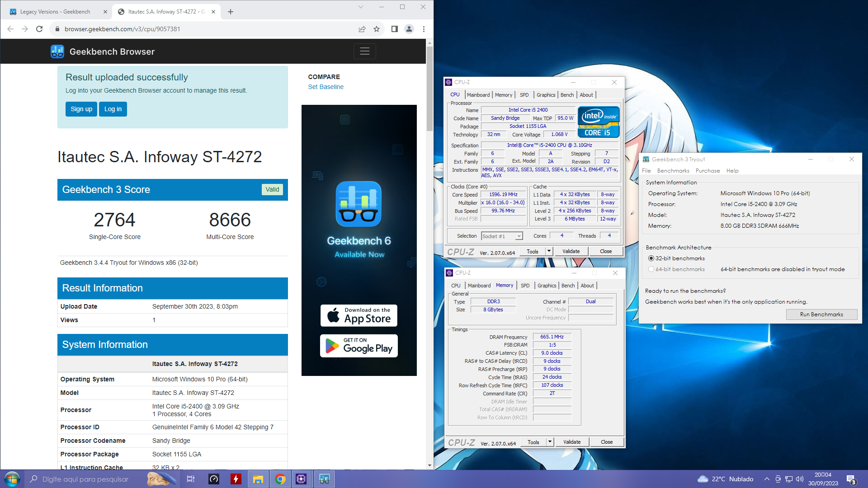Open the weather widget showing 22°C Nublado
Screen dimensions: 868x488
(726, 479)
